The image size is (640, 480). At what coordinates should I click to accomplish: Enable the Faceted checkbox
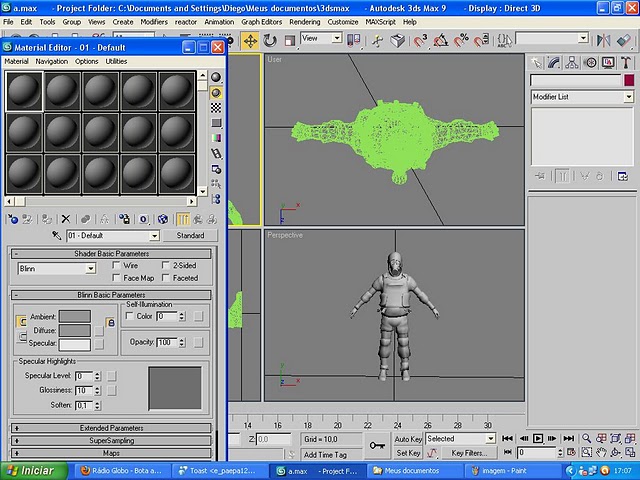click(166, 278)
